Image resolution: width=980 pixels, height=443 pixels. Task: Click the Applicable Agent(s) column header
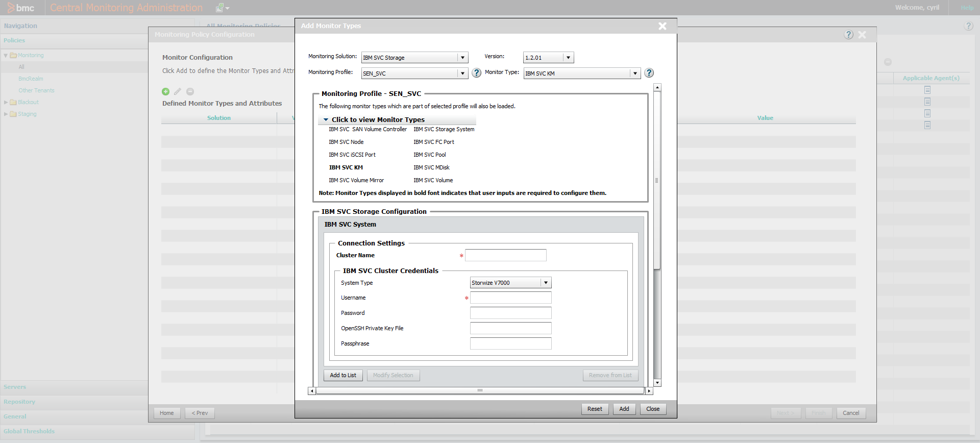(931, 78)
